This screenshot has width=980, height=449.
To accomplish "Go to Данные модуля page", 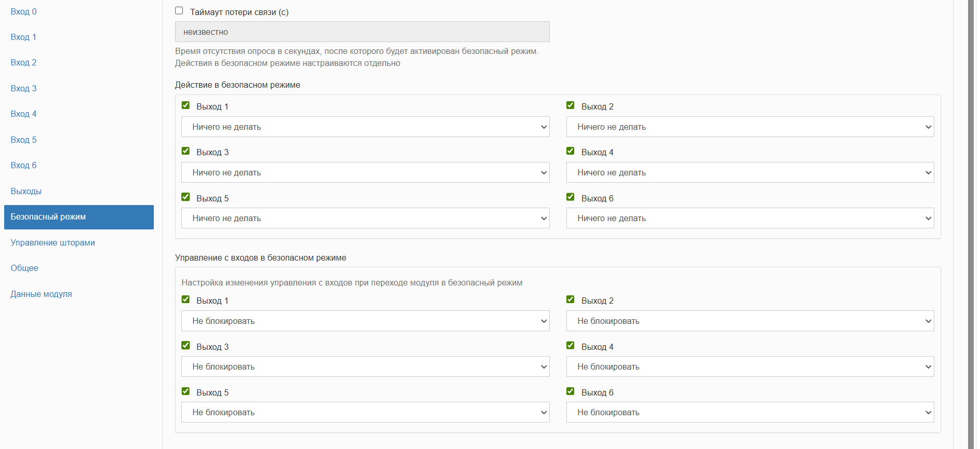I will click(41, 294).
